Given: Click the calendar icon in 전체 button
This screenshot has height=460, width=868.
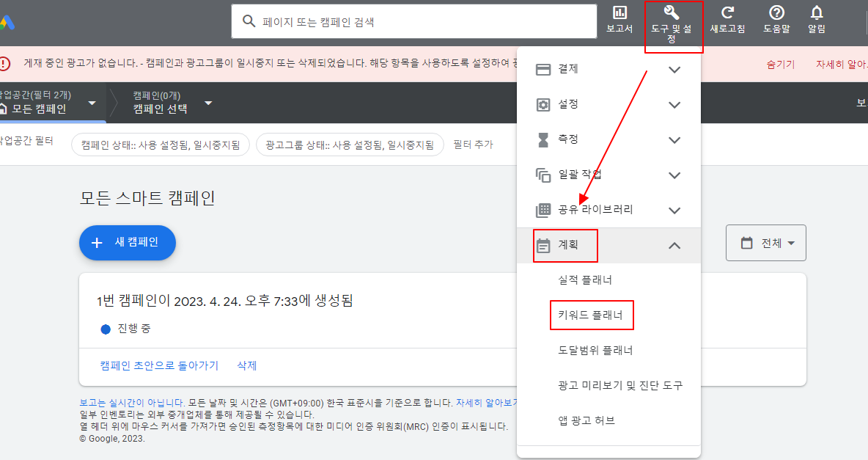Looking at the screenshot, I should click(x=747, y=243).
